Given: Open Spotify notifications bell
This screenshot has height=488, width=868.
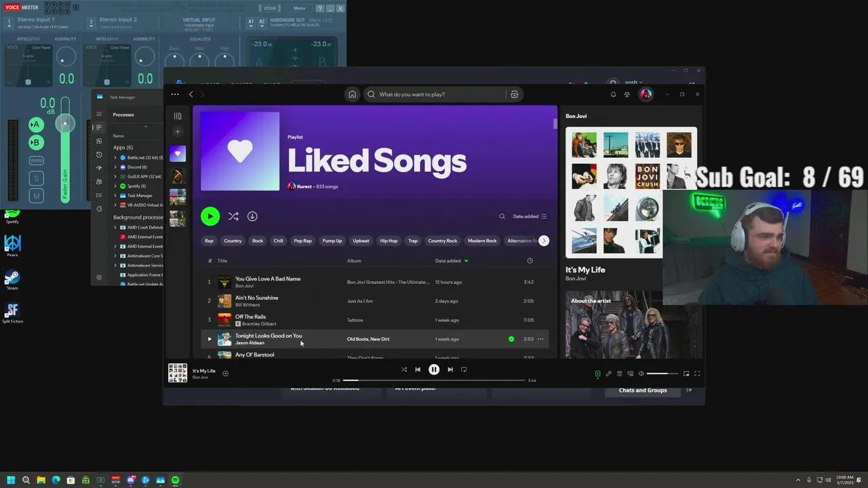Looking at the screenshot, I should point(613,94).
